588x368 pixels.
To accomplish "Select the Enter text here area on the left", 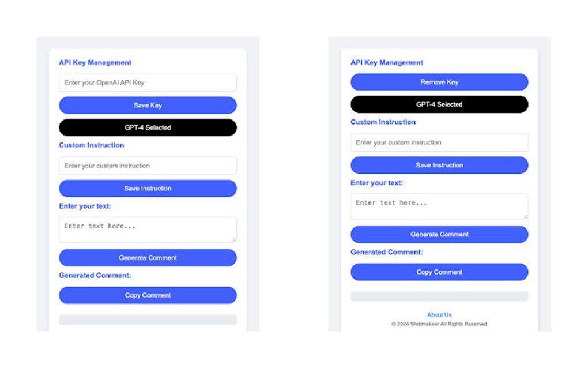I will click(x=147, y=229).
